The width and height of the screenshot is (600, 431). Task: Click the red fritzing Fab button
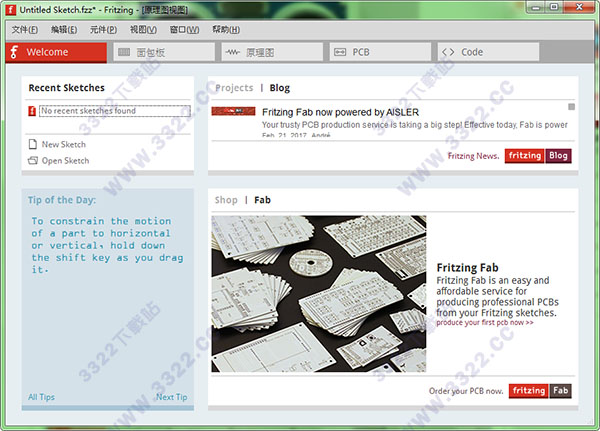point(540,391)
